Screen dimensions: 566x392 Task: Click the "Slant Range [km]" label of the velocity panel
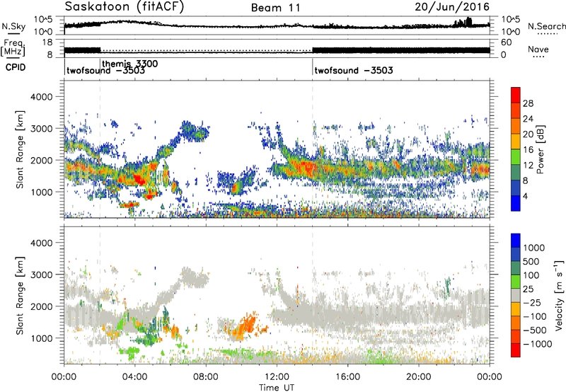point(20,296)
